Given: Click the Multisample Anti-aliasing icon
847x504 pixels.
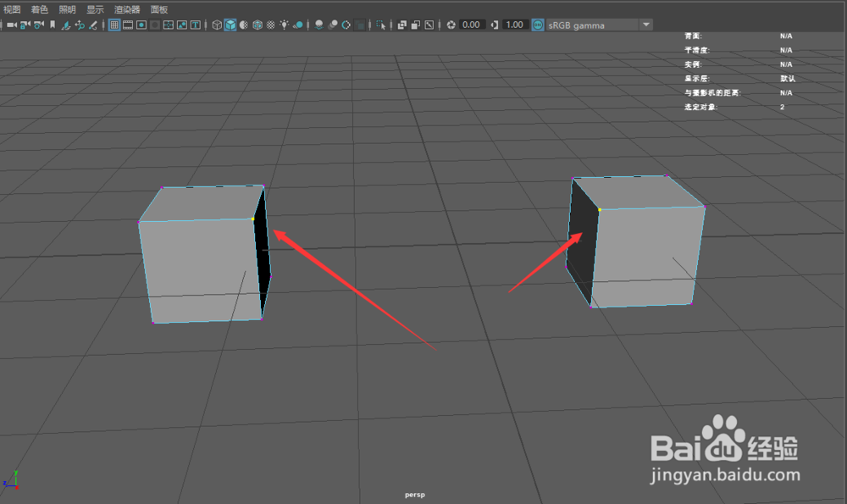Looking at the screenshot, I should pos(346,25).
